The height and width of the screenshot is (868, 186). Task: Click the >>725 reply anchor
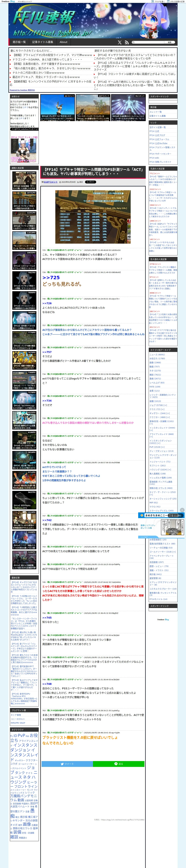[x=51, y=278]
